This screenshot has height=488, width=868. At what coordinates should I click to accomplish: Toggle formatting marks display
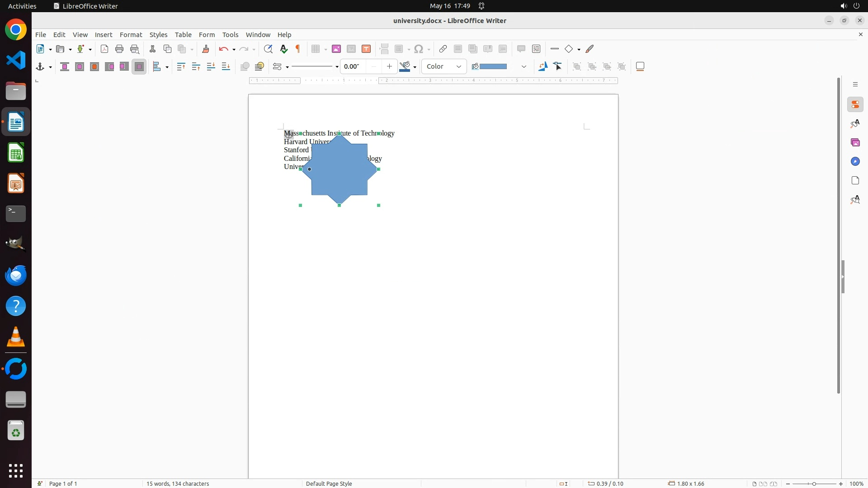(x=298, y=49)
